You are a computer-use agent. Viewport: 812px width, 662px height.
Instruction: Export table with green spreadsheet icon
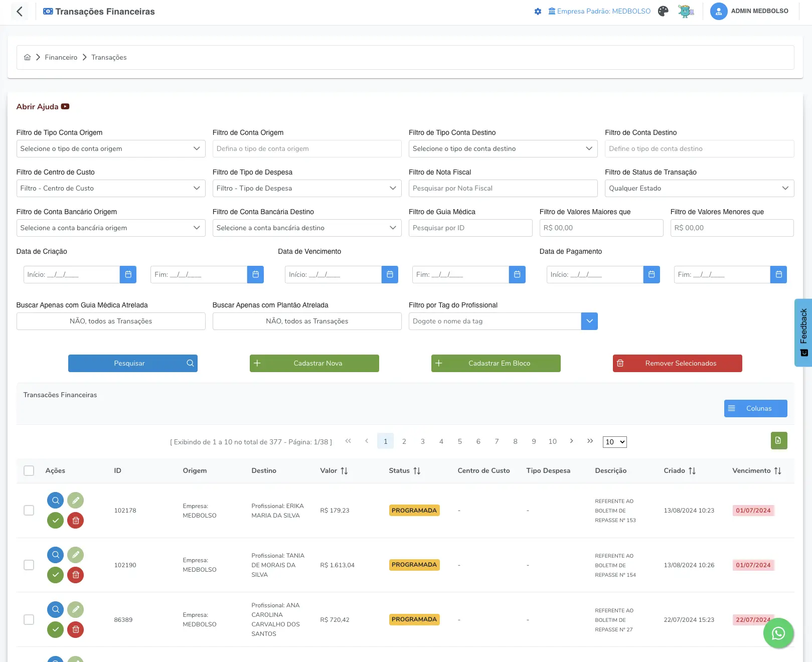pos(778,440)
